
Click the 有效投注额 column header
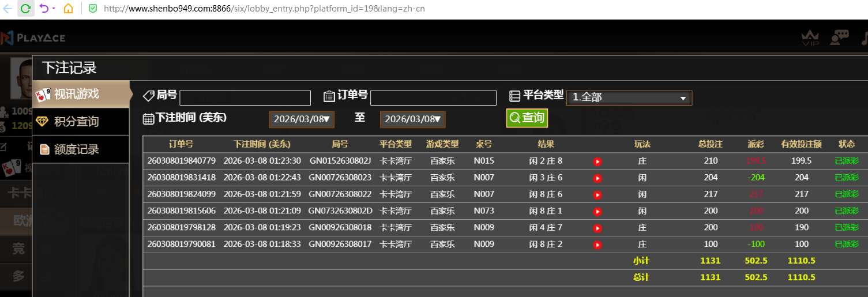[802, 144]
